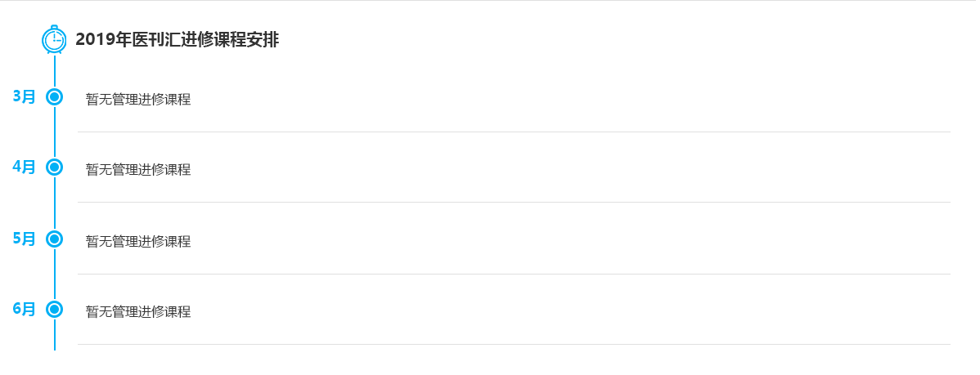Select the 6月 timeline circle marker

55,310
